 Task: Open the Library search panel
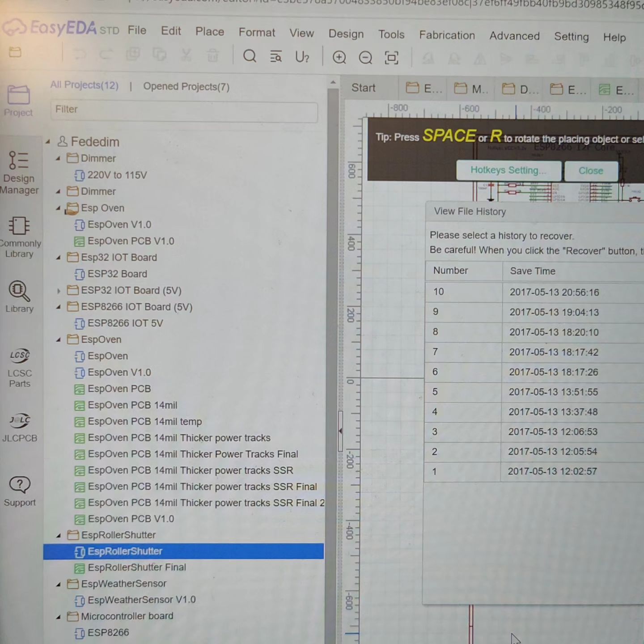tap(19, 297)
